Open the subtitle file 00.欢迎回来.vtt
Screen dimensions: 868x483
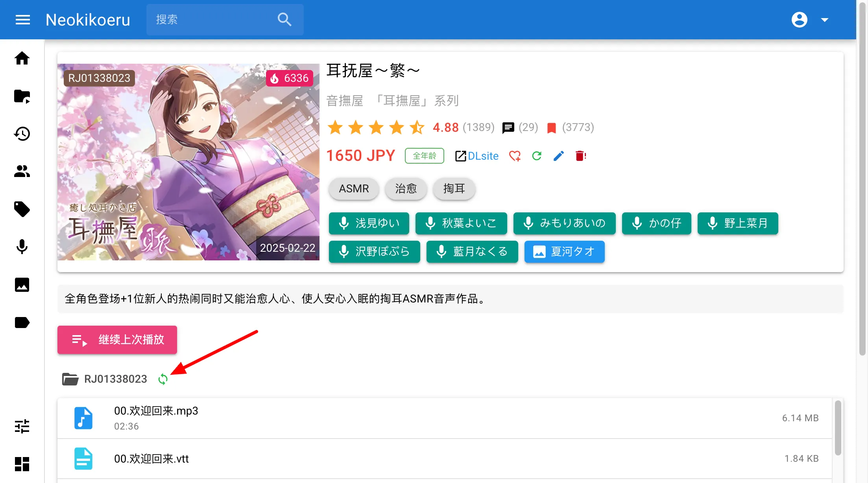(x=445, y=459)
